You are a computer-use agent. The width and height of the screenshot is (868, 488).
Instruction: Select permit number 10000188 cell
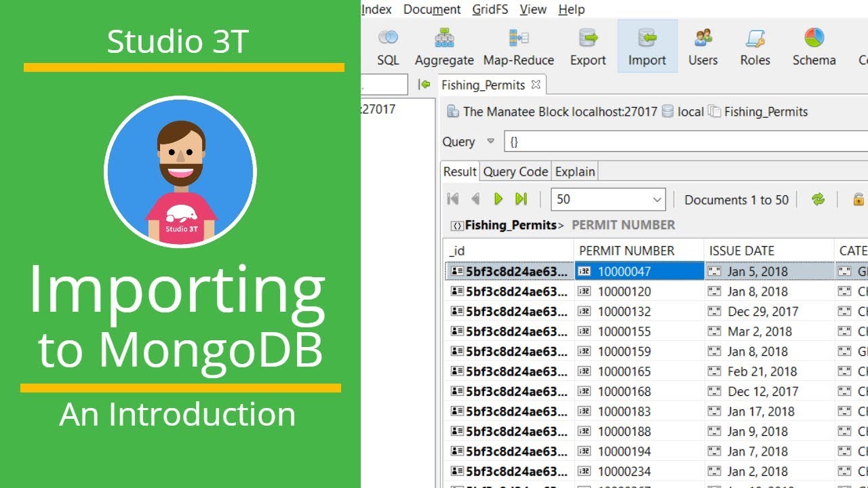click(x=639, y=431)
